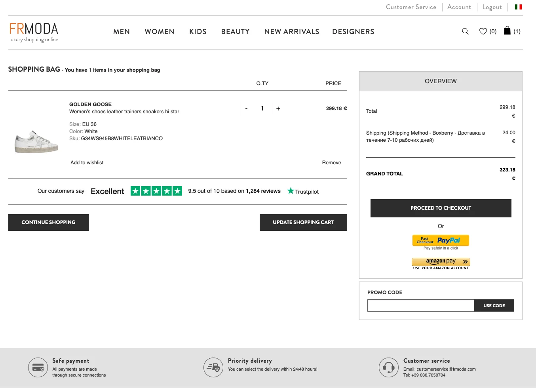Open the BEAUTY menu
The height and width of the screenshot is (392, 536).
[x=236, y=32]
